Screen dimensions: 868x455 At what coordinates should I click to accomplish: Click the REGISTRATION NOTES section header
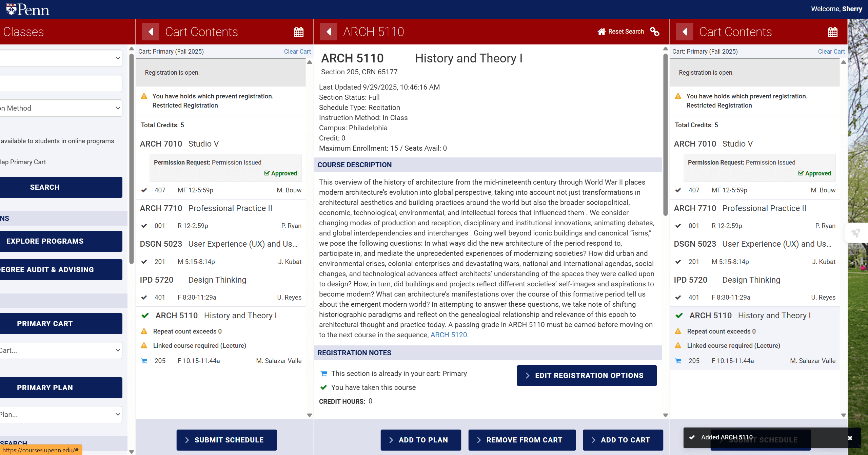(488, 353)
